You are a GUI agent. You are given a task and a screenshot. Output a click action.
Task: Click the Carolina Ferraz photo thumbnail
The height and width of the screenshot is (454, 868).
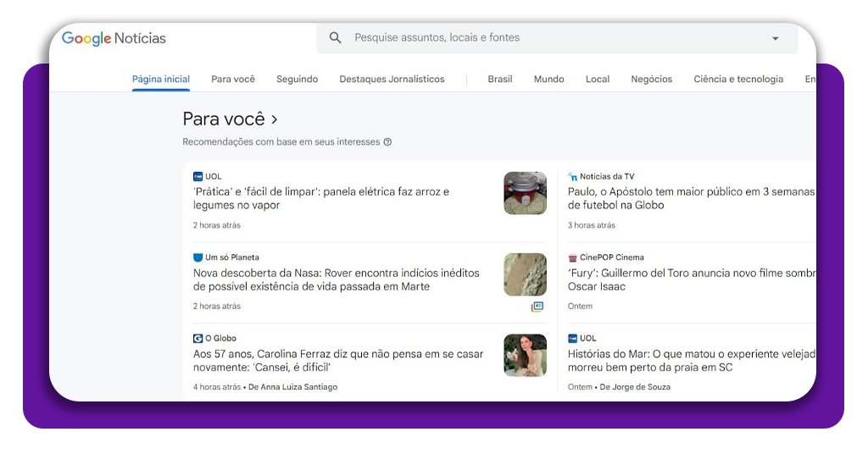525,355
